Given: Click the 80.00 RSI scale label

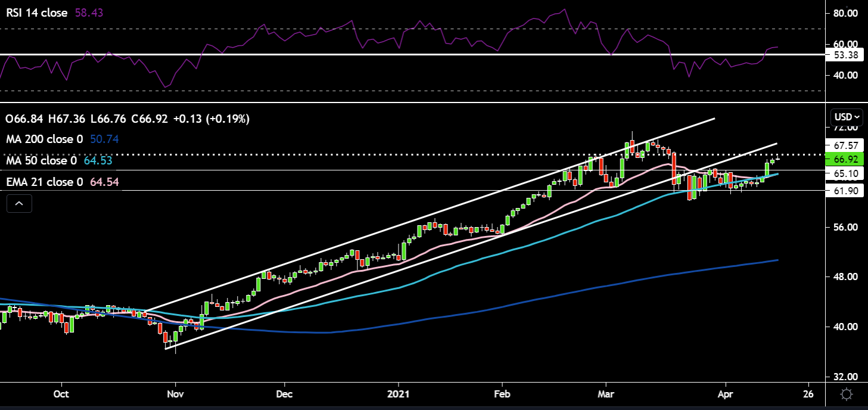Looking at the screenshot, I should pos(846,13).
